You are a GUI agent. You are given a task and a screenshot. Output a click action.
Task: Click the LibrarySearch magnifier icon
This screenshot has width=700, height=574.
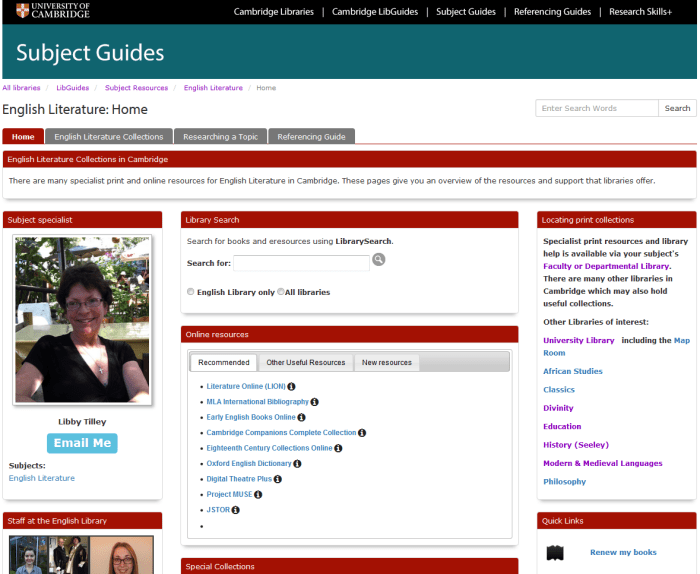(379, 259)
